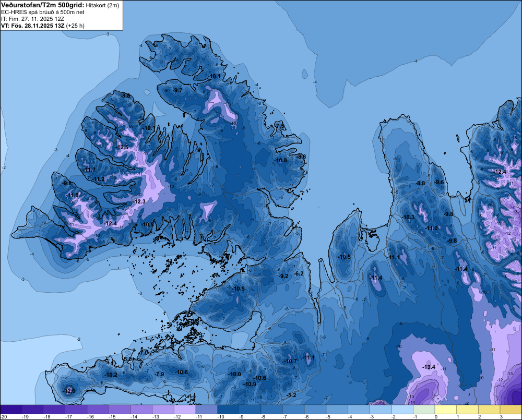Click the legend scale value '-11'
522x420 pixels.
coord(199,417)
